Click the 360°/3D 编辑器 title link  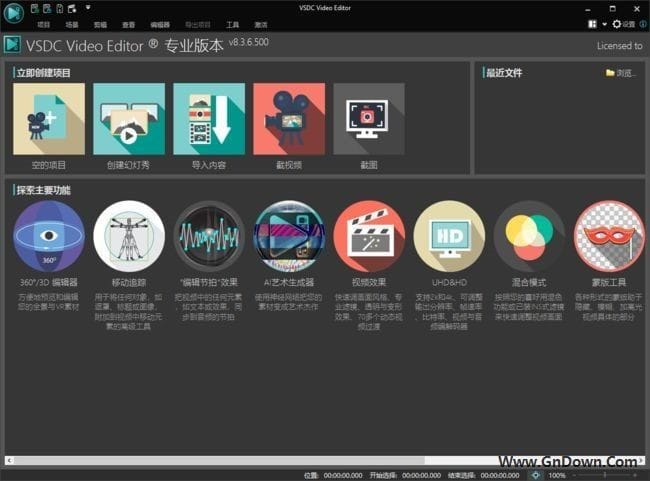point(49,282)
